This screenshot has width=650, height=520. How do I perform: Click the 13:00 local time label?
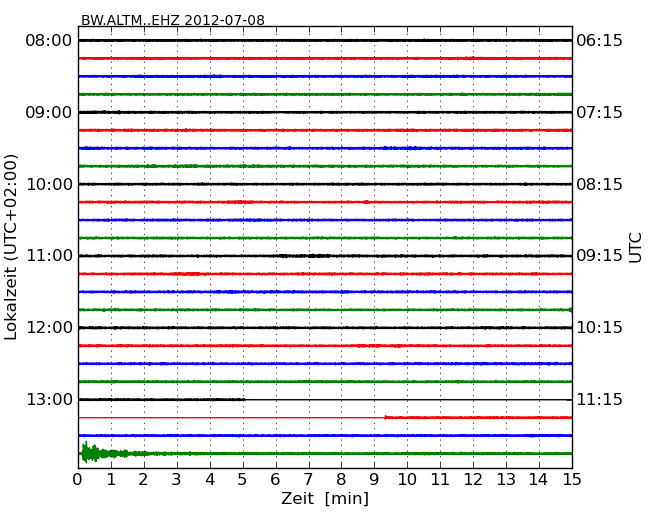pyautogui.click(x=49, y=399)
